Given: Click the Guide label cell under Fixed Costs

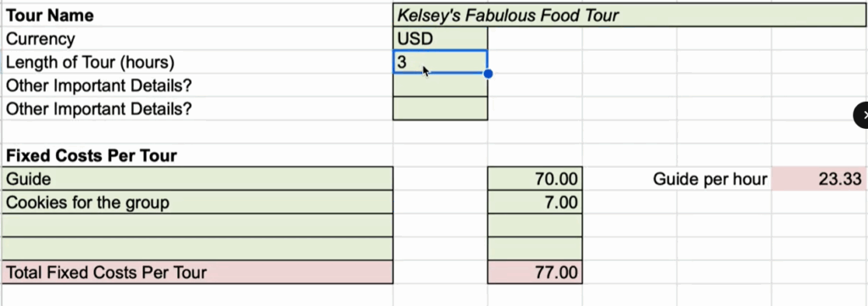Looking at the screenshot, I should pos(197,179).
